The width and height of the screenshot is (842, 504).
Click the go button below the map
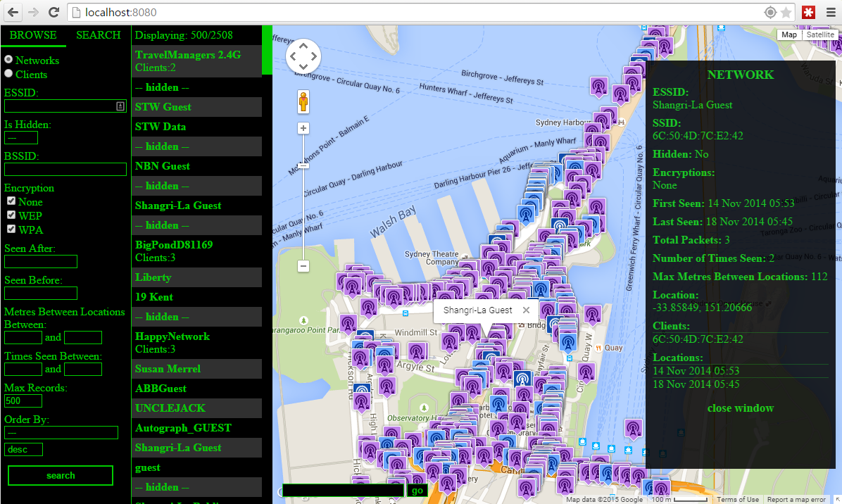[417, 491]
